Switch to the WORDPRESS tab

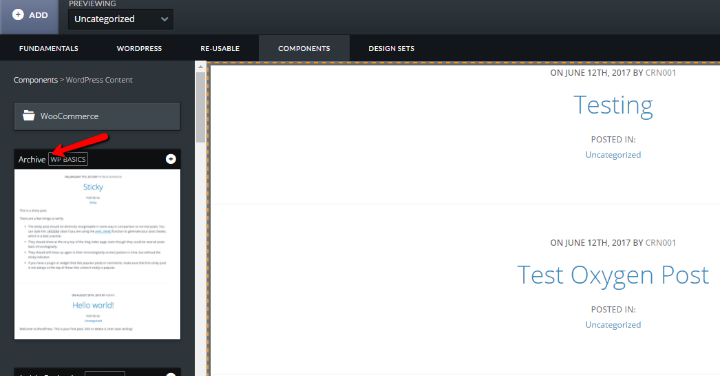click(x=139, y=48)
